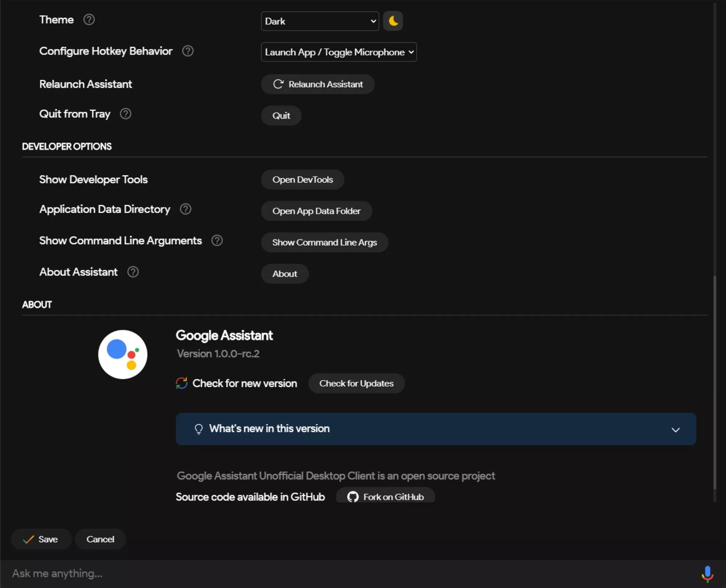
Task: Open the Theme dropdown
Action: click(320, 21)
